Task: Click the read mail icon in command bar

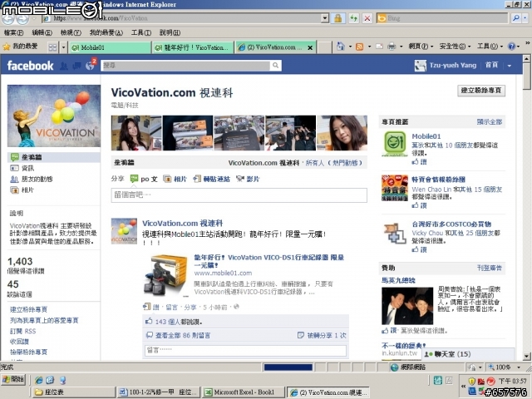Action: (379, 47)
